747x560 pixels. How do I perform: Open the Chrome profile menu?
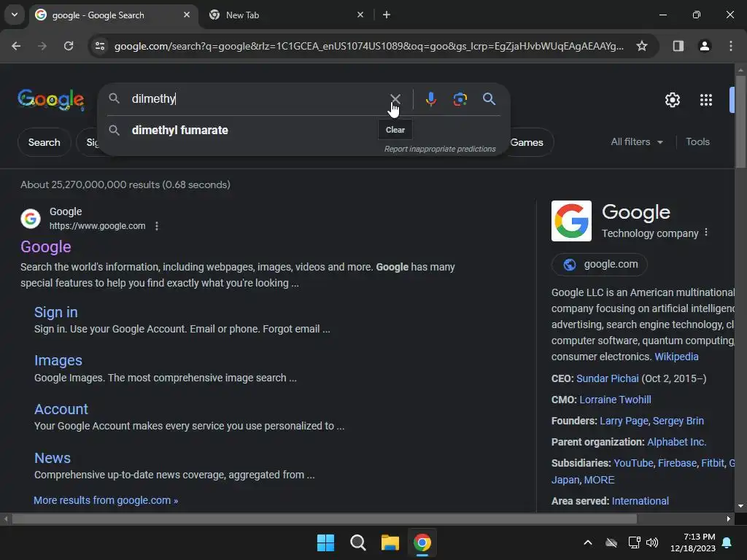704,46
